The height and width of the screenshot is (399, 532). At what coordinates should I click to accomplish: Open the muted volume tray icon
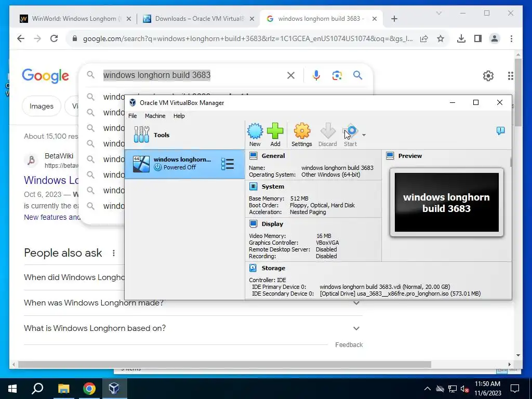pyautogui.click(x=464, y=389)
